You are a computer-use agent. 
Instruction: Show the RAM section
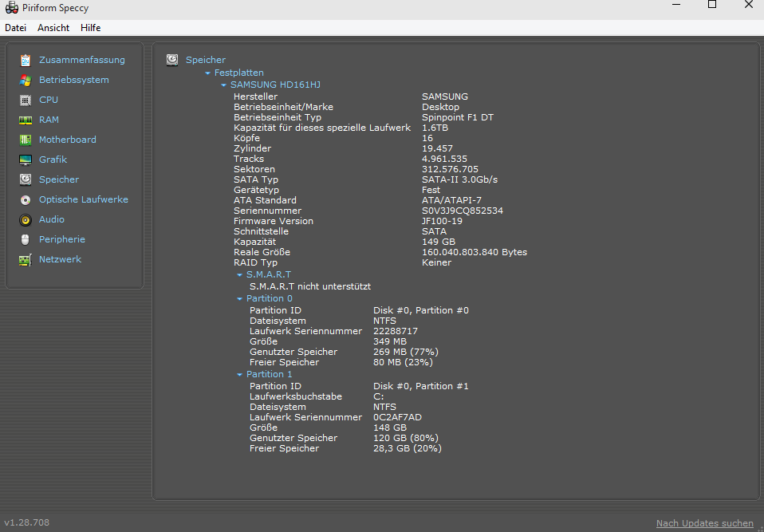pos(49,120)
